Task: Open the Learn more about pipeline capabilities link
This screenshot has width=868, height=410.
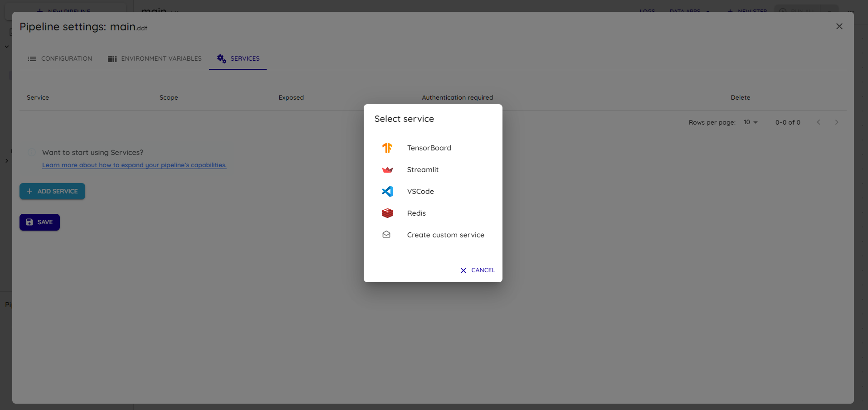Action: pos(134,165)
